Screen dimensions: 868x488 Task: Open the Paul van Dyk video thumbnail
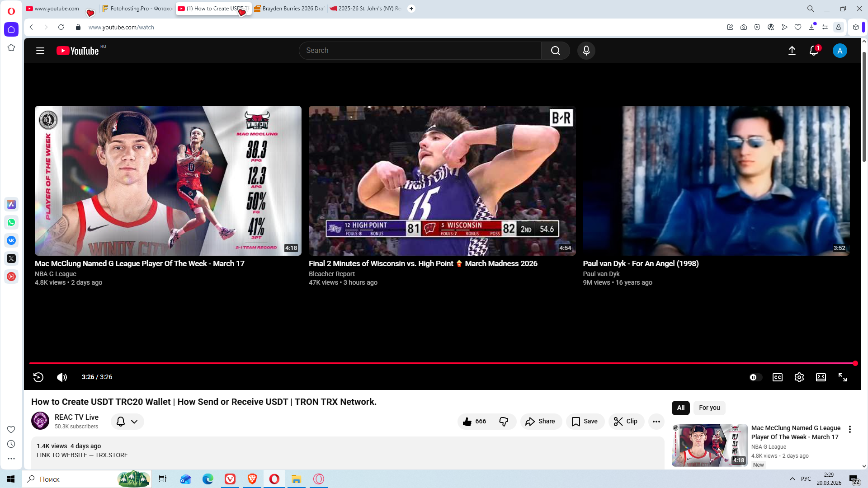click(716, 180)
